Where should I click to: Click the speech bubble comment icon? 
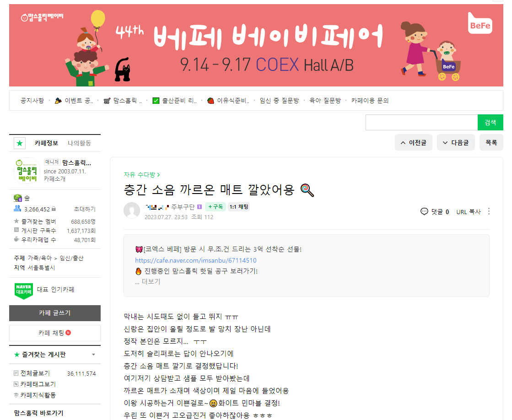pos(424,212)
